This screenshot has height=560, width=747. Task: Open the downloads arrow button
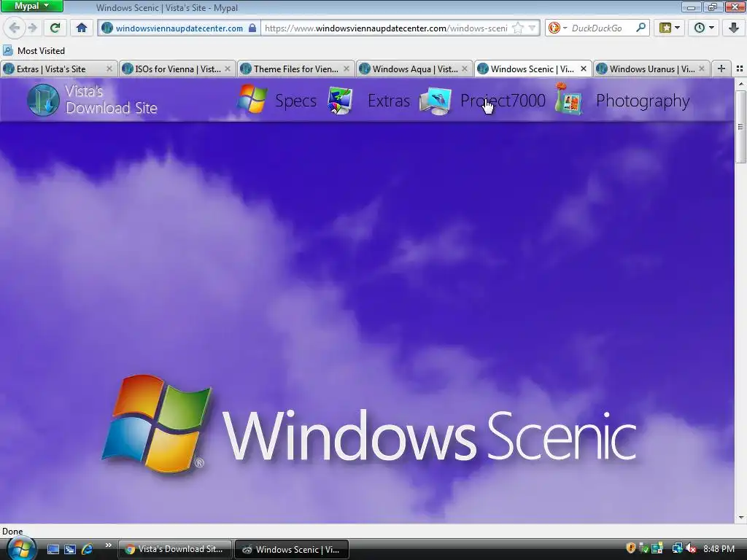point(734,28)
